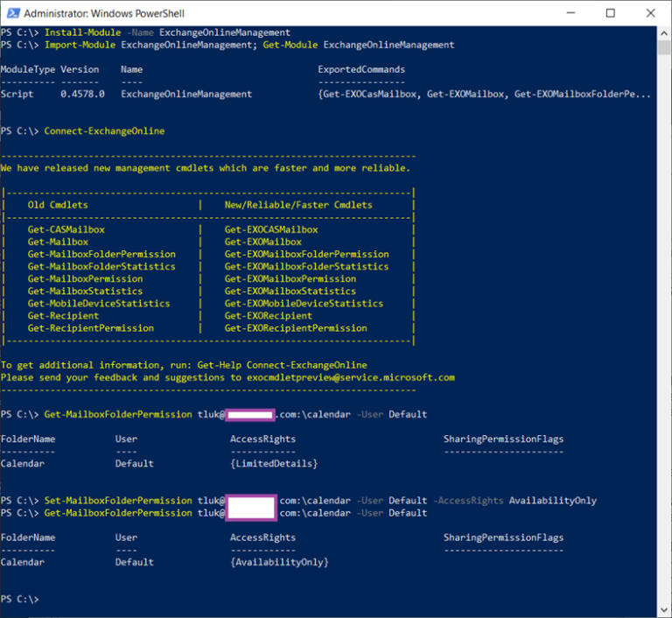Click 'Get-EXORecipient' entry

tap(269, 316)
